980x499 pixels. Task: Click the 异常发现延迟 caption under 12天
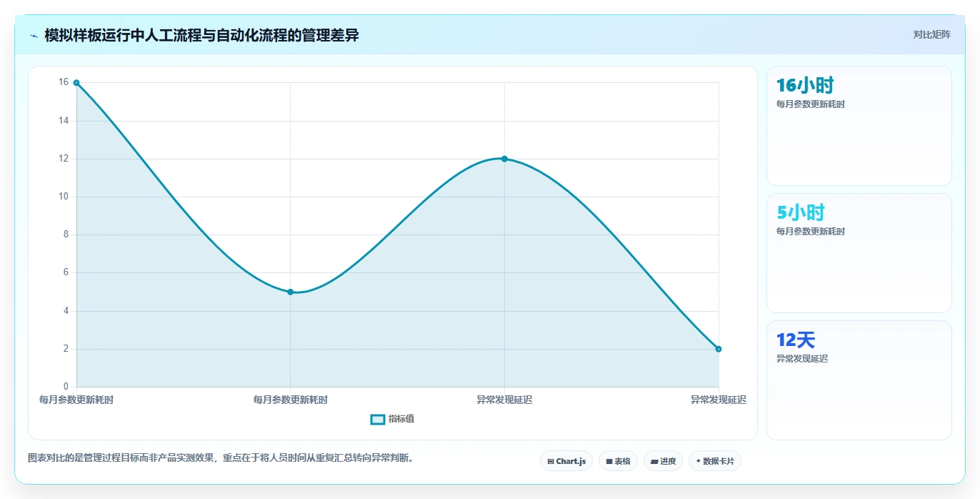[x=802, y=359]
